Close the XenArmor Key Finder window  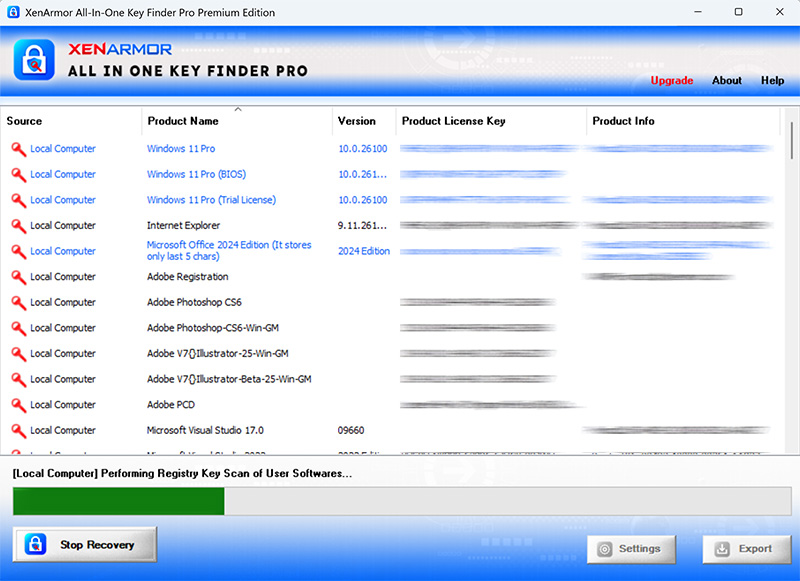click(x=780, y=12)
